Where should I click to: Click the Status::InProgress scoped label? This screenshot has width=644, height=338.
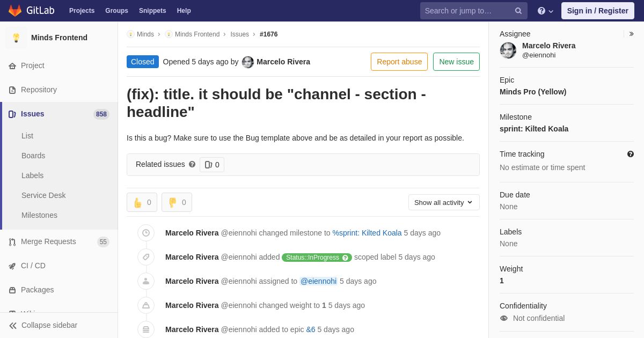[x=317, y=258]
